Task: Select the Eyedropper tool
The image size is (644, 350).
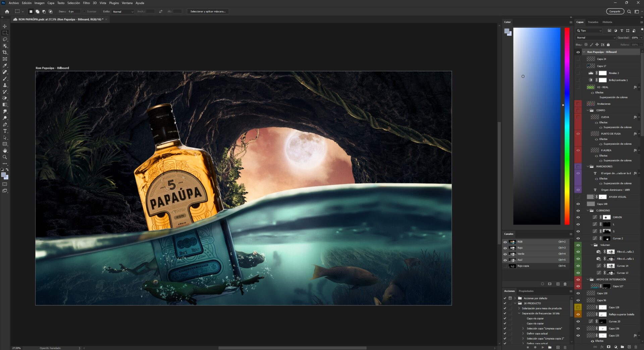Action: click(5, 66)
